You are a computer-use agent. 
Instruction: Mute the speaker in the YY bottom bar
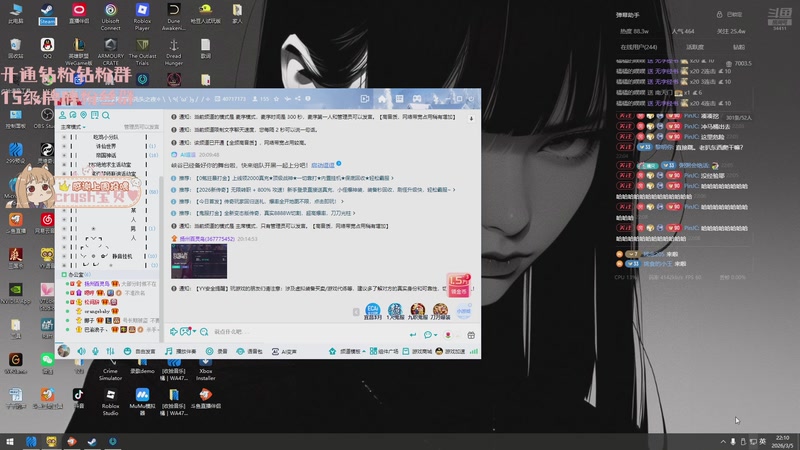(x=82, y=352)
